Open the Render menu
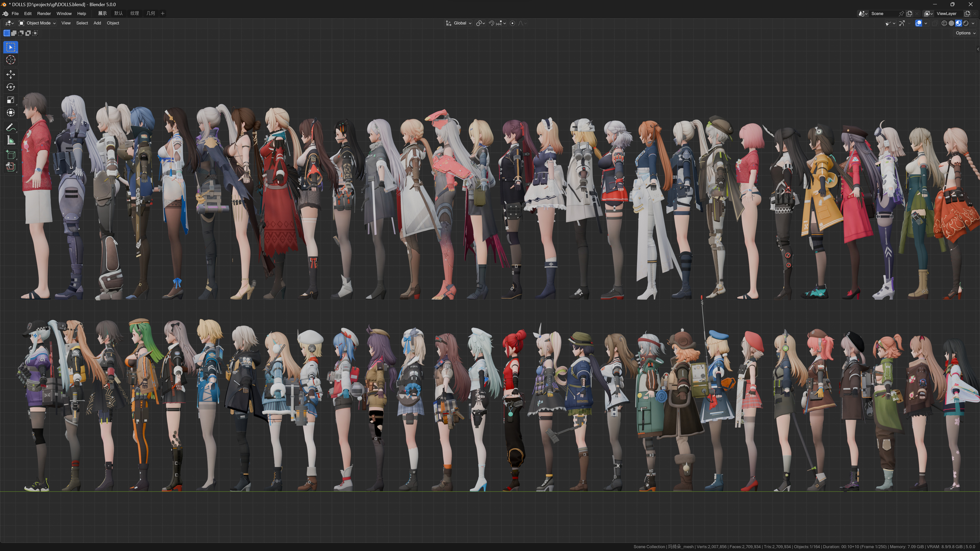 coord(44,13)
